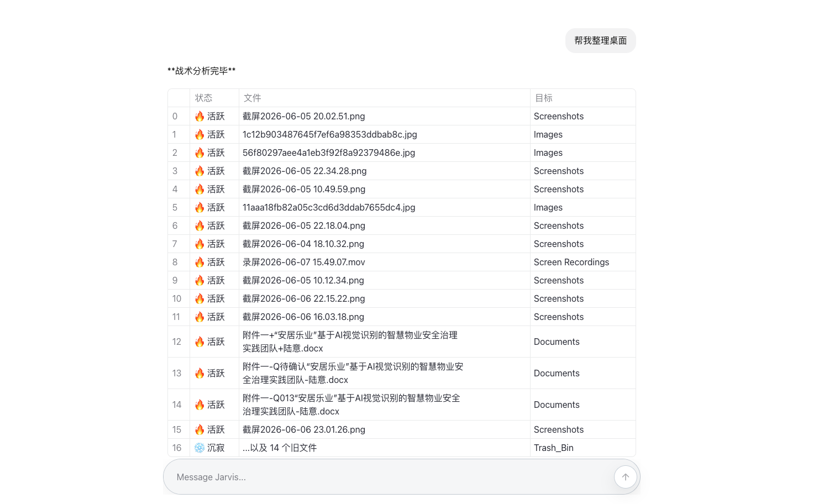Viewport: 829px width, 504px height.
Task: Select file 截屏2026-06-05 22.34.28.png
Action: coord(305,171)
